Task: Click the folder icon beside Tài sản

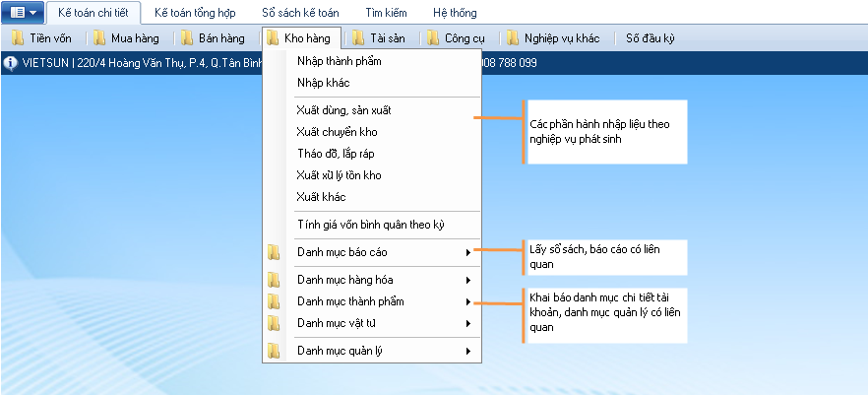Action: pos(353,38)
